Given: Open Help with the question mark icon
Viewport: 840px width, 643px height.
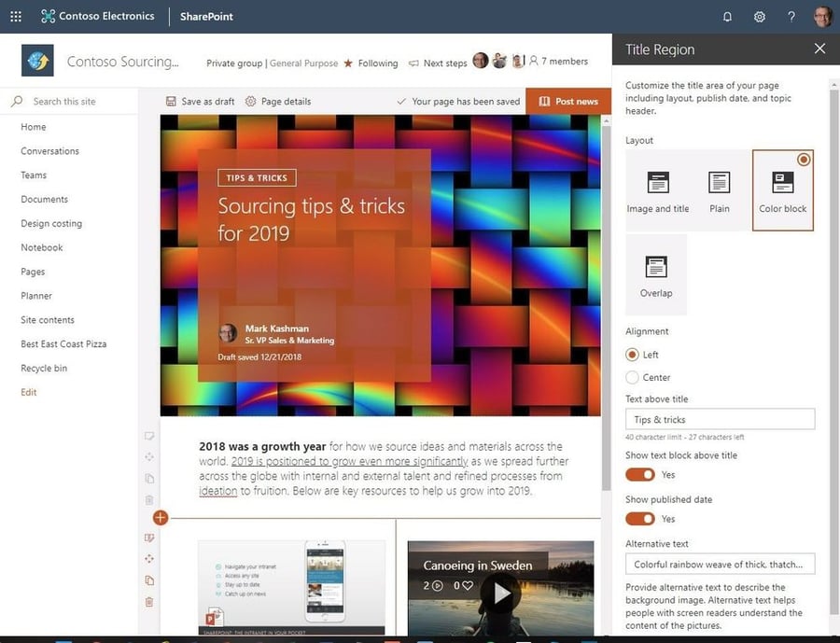Looking at the screenshot, I should tap(790, 16).
